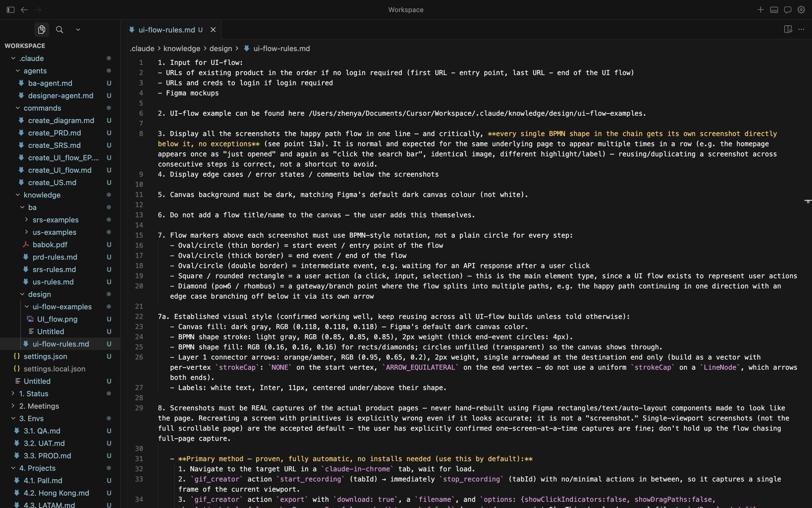Go forward with the right arrow
The image size is (812, 508).
pos(38,10)
